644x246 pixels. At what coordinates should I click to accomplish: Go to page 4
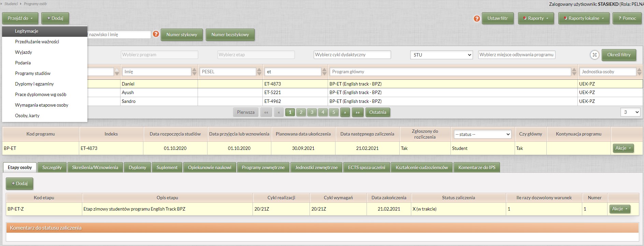(x=323, y=112)
